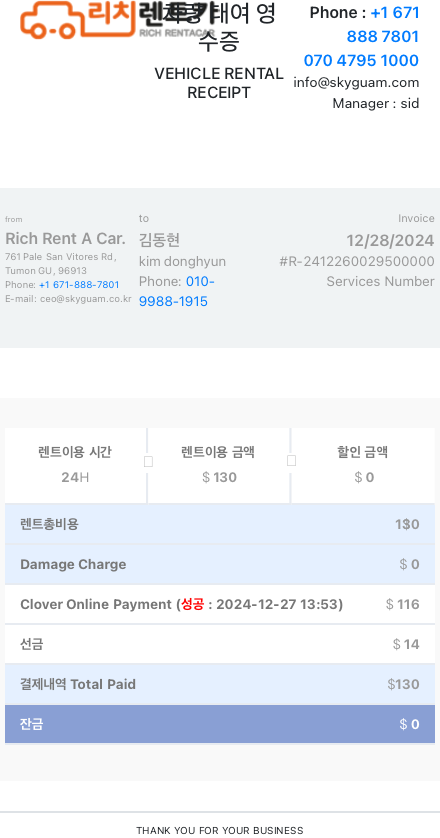Click the 결제내역 Total Paid row
Screen dimensions: 440x838
click(x=220, y=684)
